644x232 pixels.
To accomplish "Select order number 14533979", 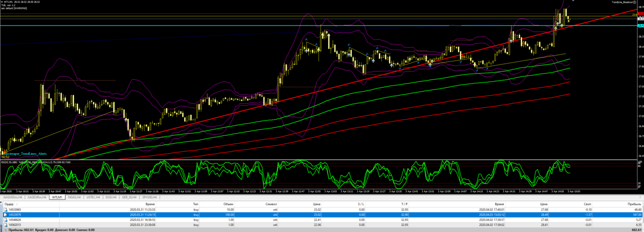I will coord(14,215).
